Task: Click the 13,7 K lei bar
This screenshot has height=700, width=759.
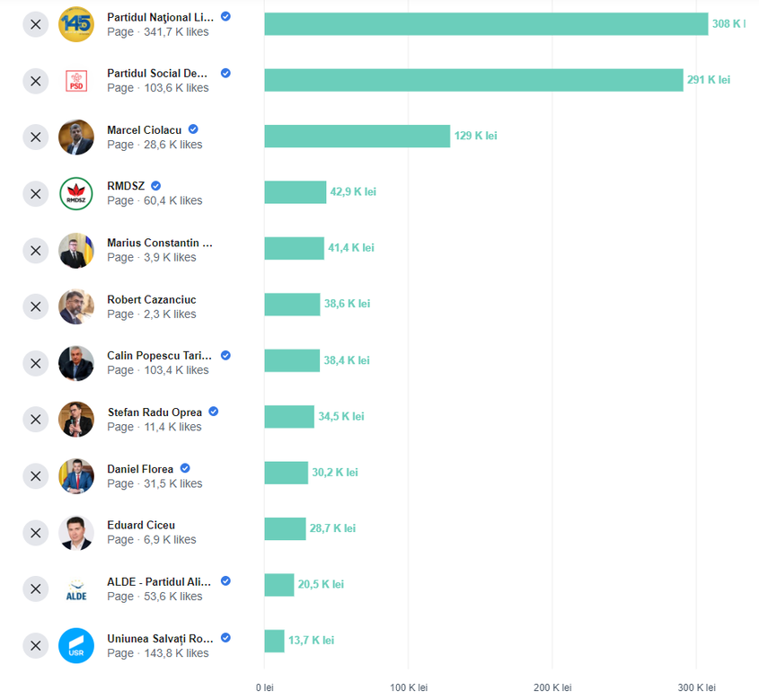Action: coord(274,641)
